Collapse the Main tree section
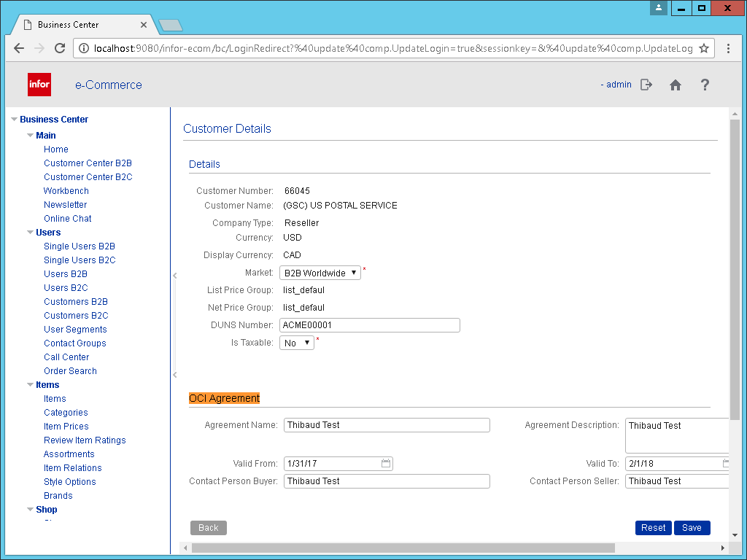 (30, 136)
